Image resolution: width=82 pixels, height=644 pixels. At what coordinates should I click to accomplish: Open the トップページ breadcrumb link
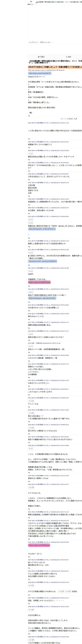click(x=33, y=42)
